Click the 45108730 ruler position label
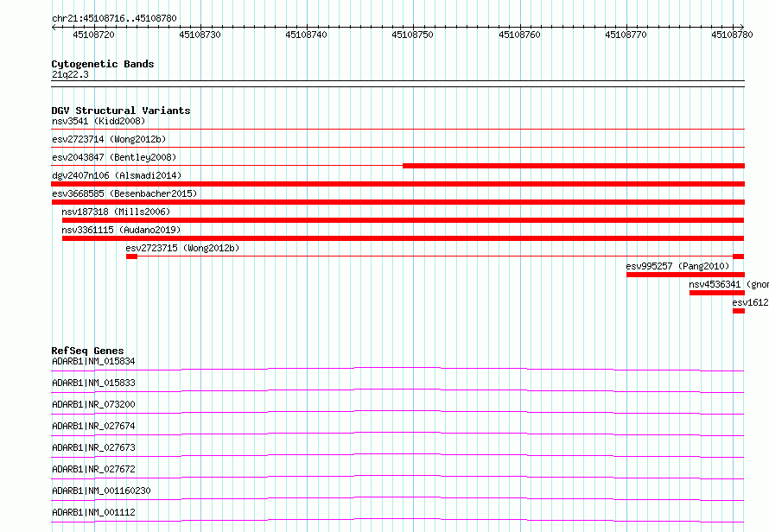 click(200, 35)
